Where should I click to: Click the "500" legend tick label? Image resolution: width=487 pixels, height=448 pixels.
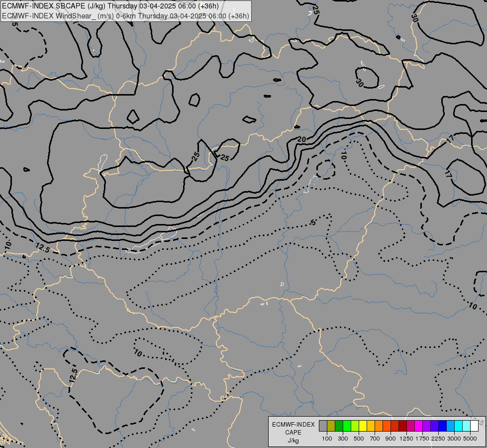point(359,439)
